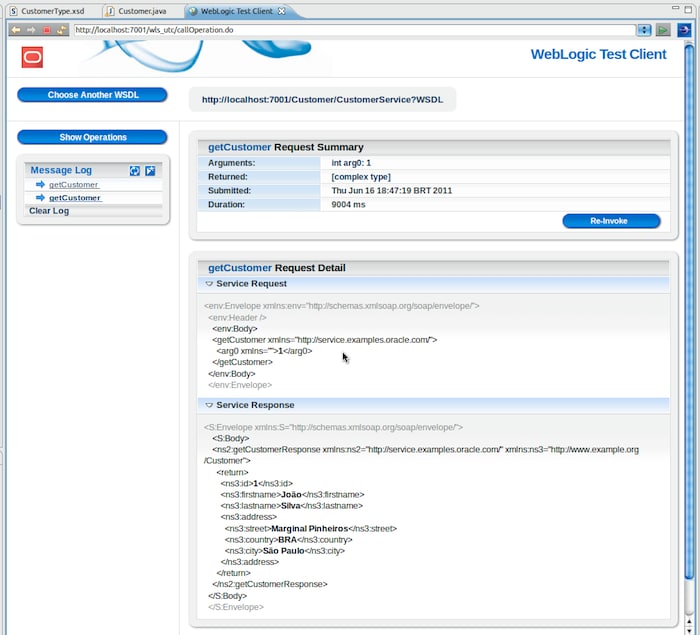This screenshot has height=635, width=700.
Task: Click the green Go play button beside URL
Action: (663, 30)
